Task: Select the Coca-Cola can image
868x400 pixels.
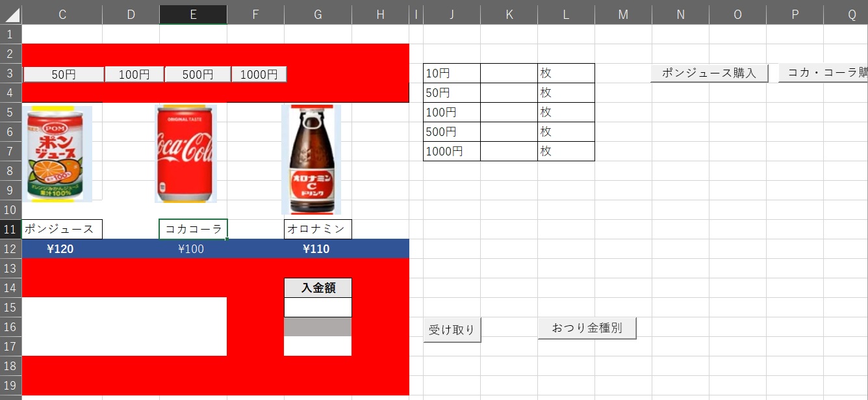Action: click(x=186, y=153)
